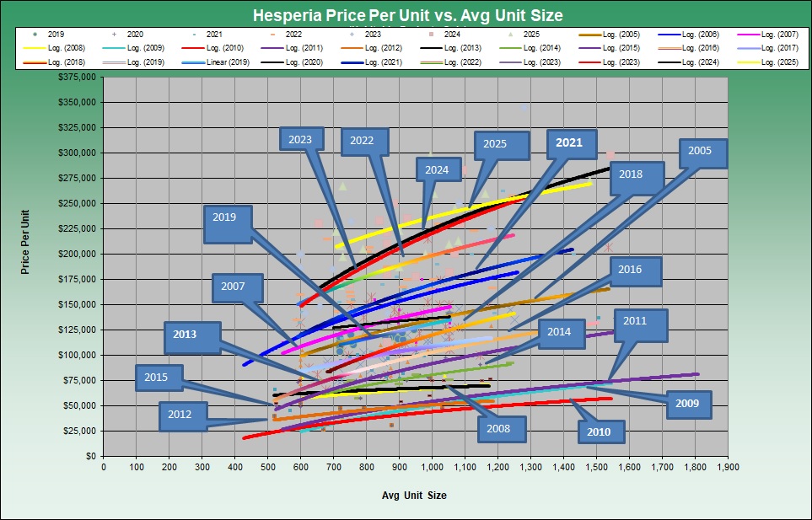Click the 2023 callout label
Image resolution: width=812 pixels, height=520 pixels.
click(299, 140)
